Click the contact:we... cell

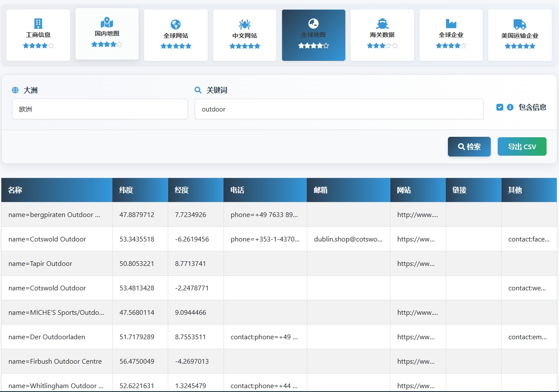coord(529,288)
